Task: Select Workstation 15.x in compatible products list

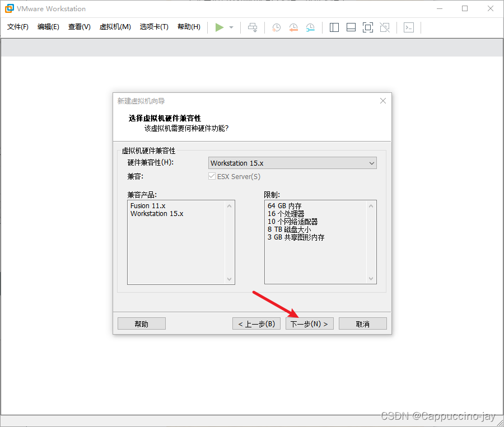Action: coord(157,214)
